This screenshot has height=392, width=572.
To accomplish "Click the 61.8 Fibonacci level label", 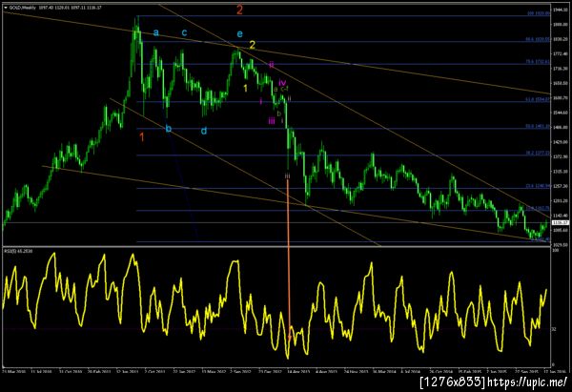I will coord(538,99).
